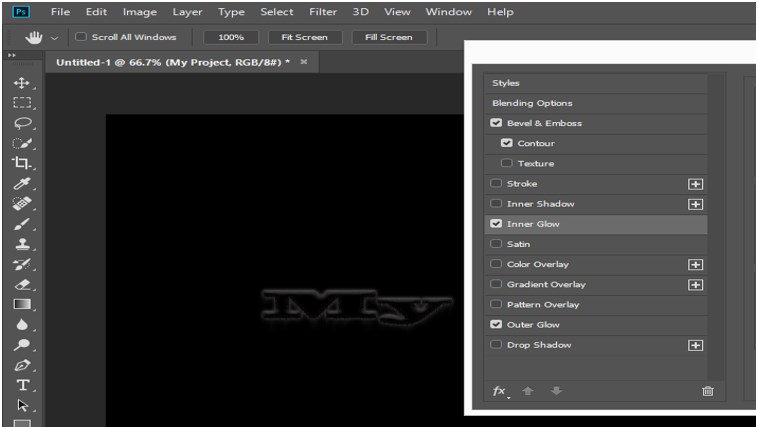Viewport: 758px width, 427px height.
Task: Select the History Brush tool
Action: 22,264
